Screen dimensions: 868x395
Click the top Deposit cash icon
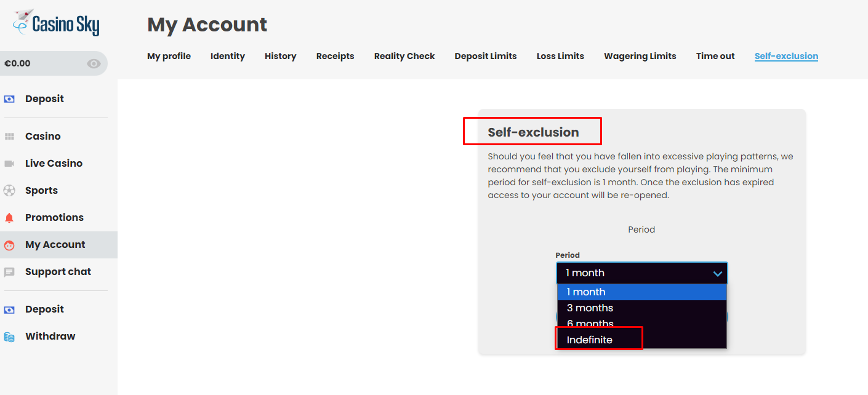coord(9,99)
